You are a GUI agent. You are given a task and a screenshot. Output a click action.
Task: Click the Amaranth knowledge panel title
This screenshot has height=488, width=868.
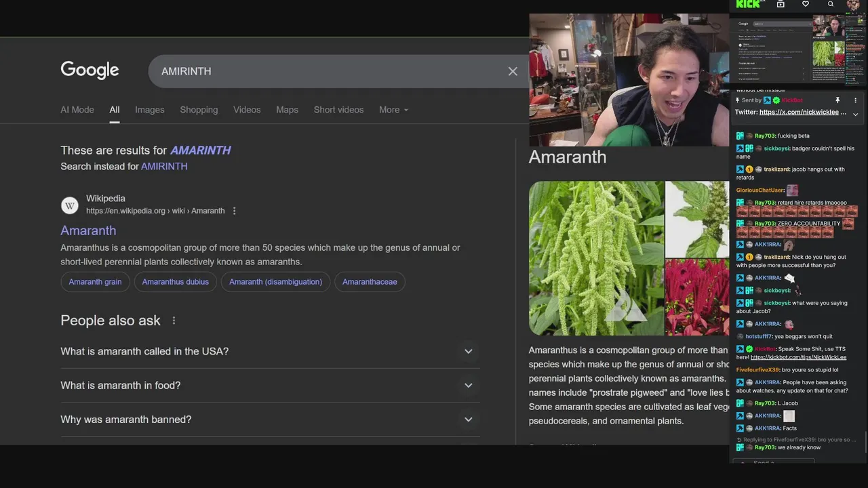pos(568,157)
